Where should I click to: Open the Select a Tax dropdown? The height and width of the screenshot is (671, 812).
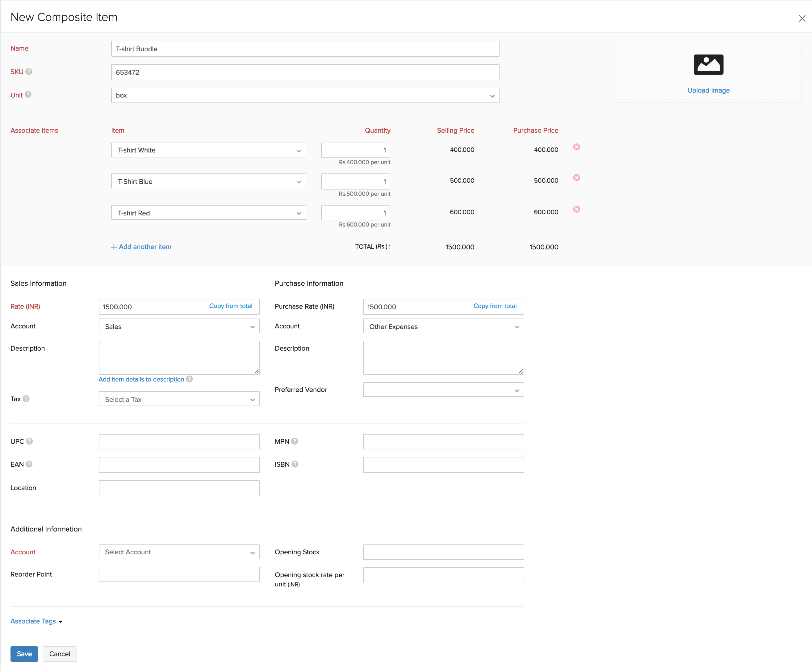(179, 399)
